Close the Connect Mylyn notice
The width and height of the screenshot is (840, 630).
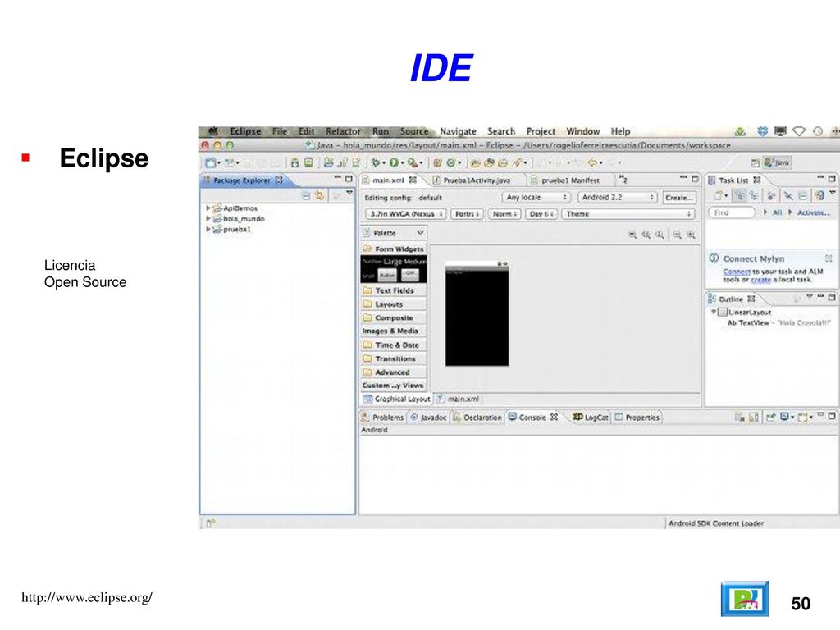tap(829, 258)
